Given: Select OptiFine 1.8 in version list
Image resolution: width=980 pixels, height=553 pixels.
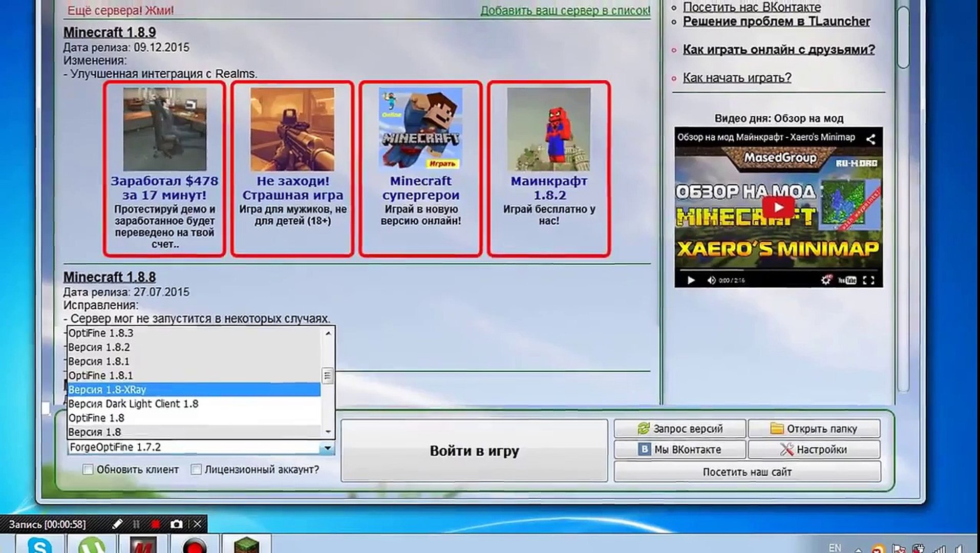Looking at the screenshot, I should [x=194, y=418].
